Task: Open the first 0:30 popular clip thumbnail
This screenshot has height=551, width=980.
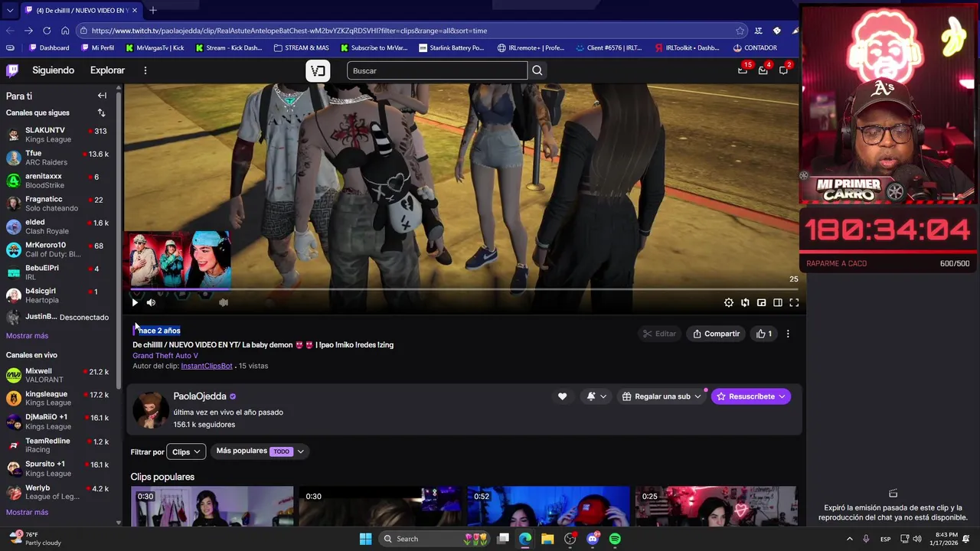Action: click(212, 507)
